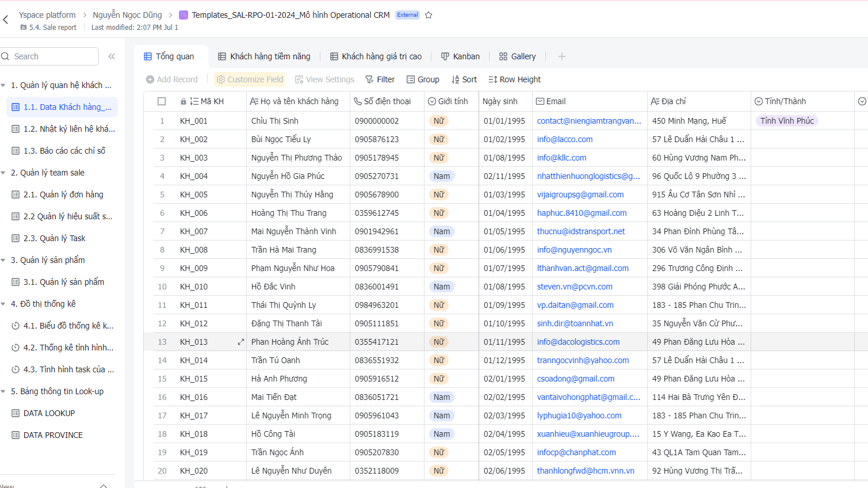Click the Kanban board icon
The height and width of the screenshot is (488, 868).
click(445, 56)
